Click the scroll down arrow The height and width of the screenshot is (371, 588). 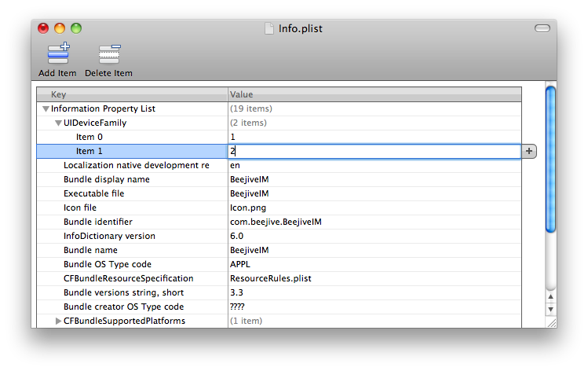click(x=550, y=310)
